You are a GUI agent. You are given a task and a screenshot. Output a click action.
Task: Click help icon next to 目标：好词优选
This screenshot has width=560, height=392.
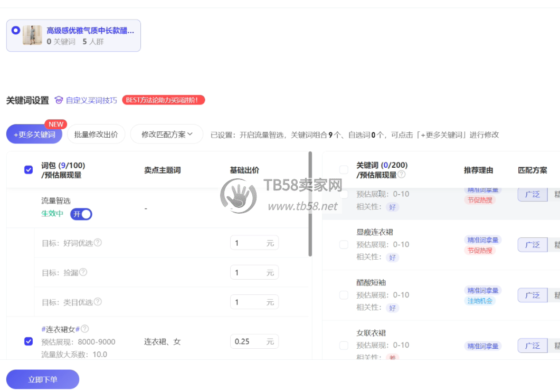[x=98, y=243]
